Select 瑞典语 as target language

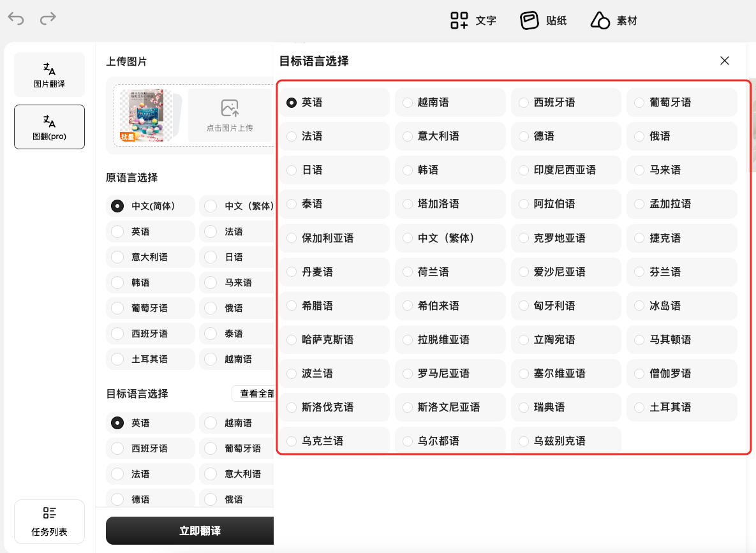click(x=566, y=407)
